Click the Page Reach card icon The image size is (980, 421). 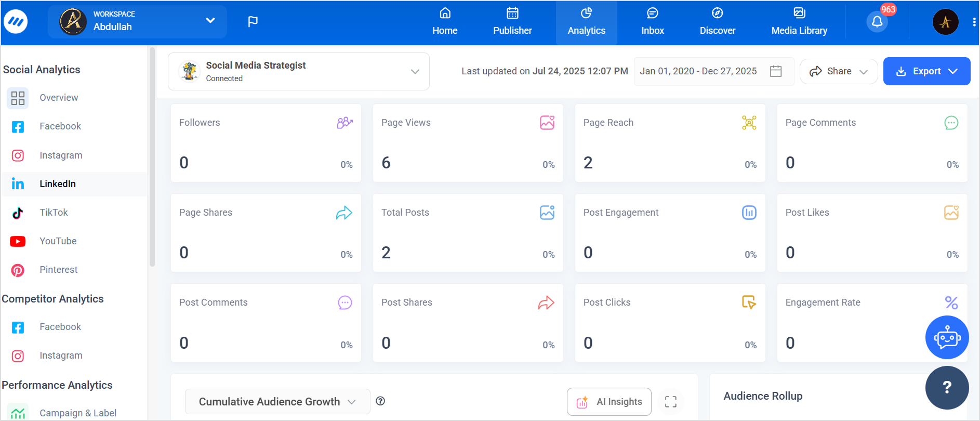click(x=749, y=123)
